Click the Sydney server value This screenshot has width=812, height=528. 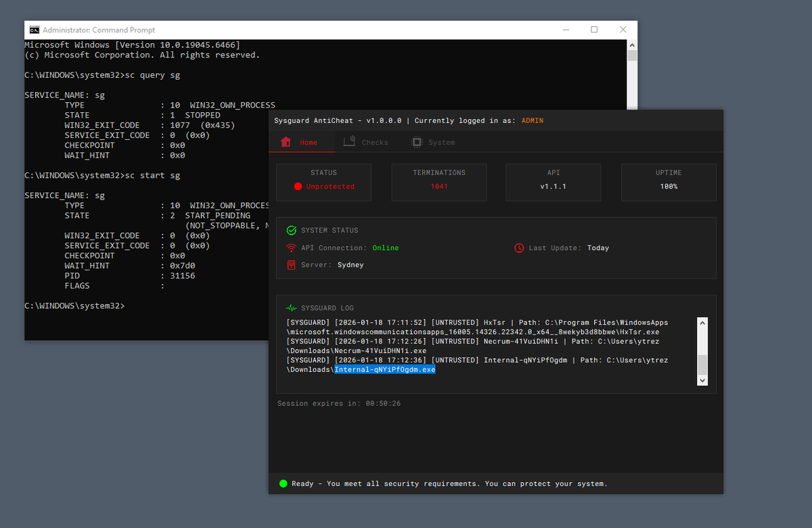point(351,265)
